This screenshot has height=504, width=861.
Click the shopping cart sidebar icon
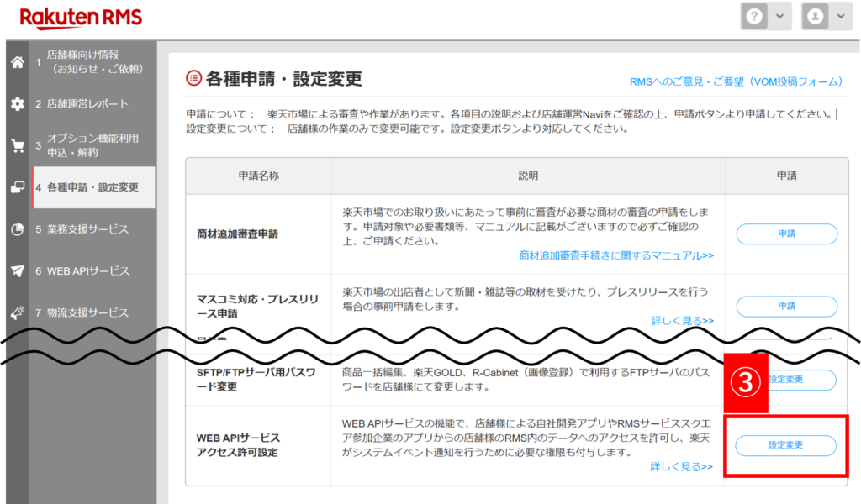(18, 146)
